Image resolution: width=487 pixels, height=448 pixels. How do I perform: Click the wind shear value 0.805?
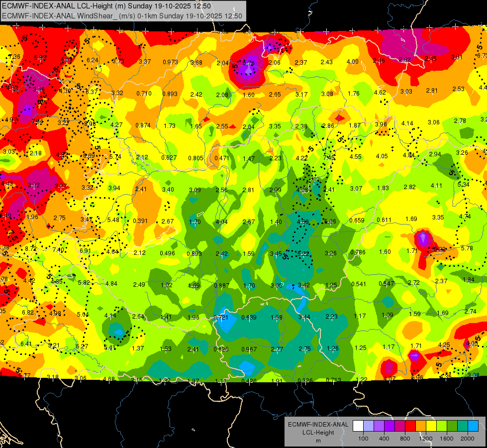coord(195,158)
